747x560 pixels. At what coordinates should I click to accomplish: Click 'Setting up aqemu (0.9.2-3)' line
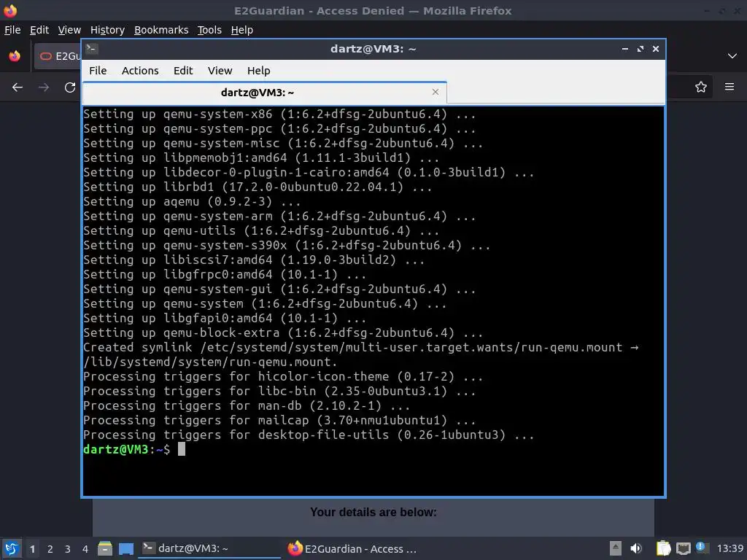point(192,201)
